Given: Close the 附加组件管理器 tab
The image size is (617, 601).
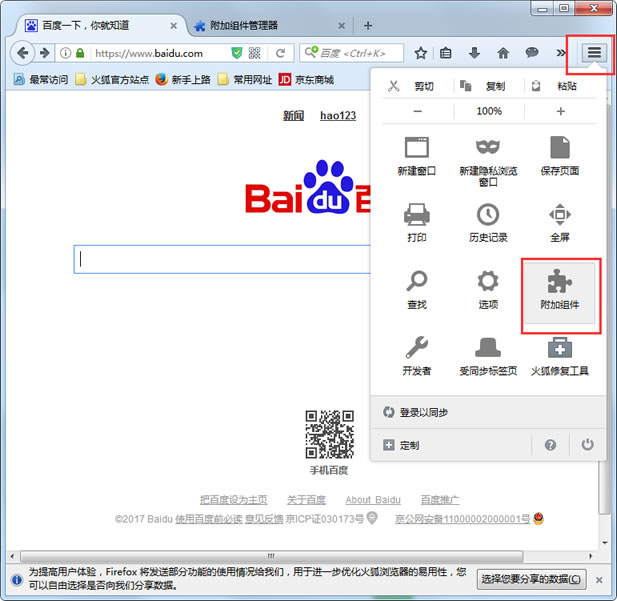Looking at the screenshot, I should [x=342, y=26].
